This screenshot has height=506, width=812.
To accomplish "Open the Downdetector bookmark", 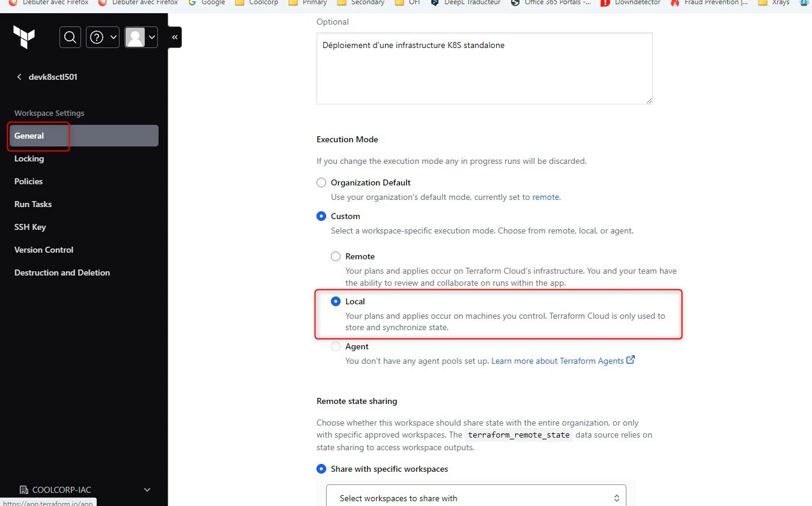I will click(x=631, y=3).
